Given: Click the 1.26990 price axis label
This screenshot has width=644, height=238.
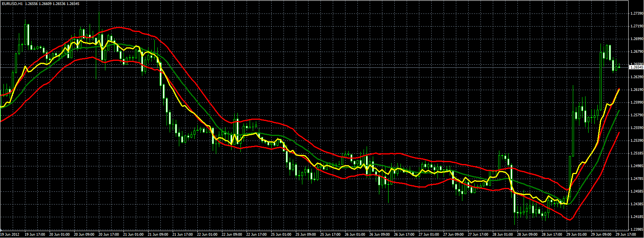Looking at the screenshot, I should coord(637,39).
